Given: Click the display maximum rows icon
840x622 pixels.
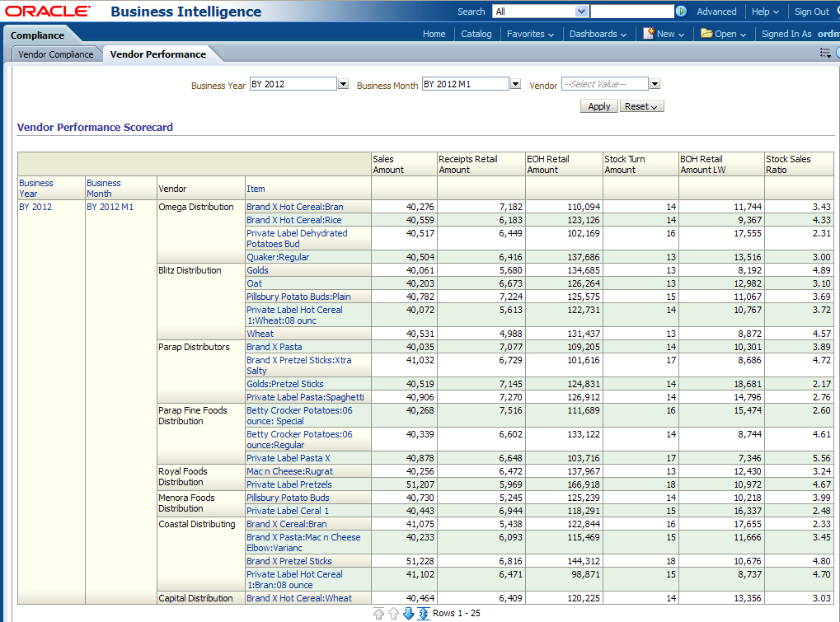Looking at the screenshot, I should pos(423,613).
